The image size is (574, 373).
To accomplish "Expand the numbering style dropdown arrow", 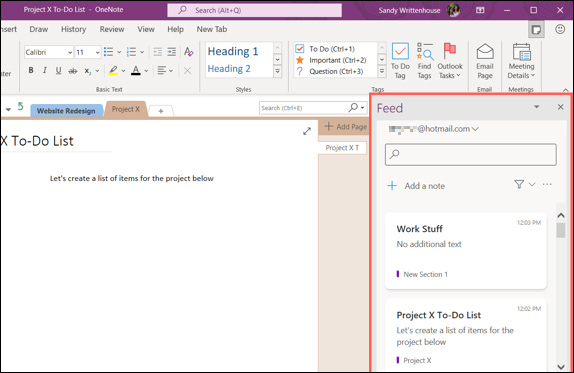I will (x=142, y=52).
